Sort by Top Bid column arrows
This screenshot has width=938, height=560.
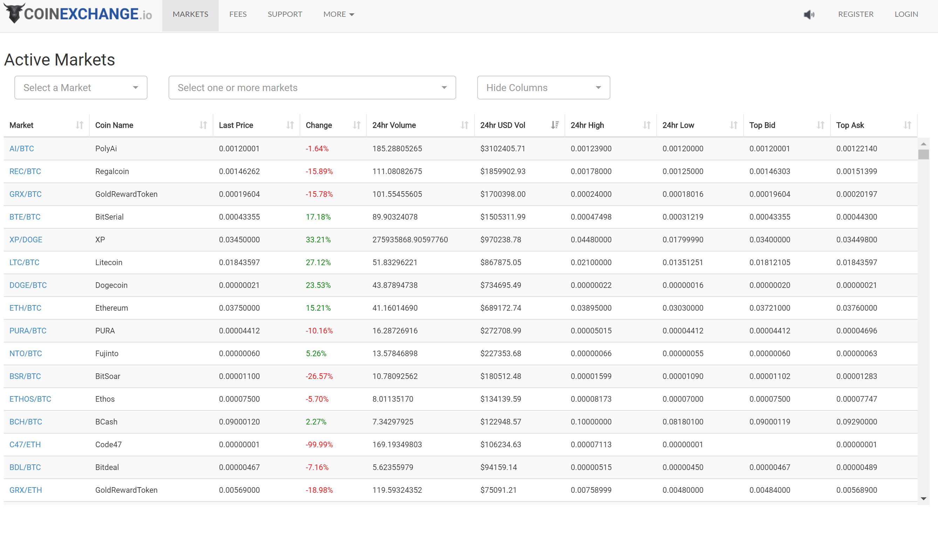click(820, 125)
